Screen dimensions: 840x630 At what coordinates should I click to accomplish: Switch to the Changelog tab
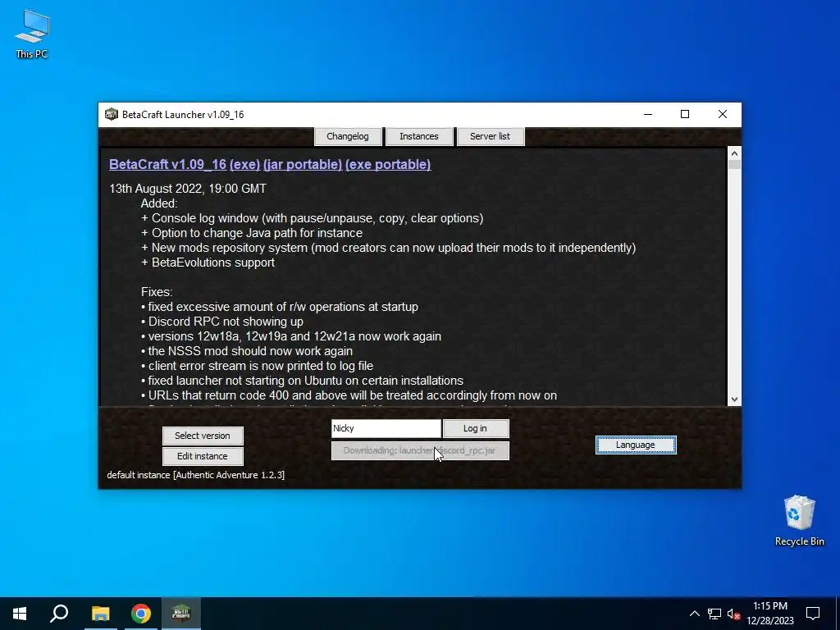pyautogui.click(x=348, y=136)
